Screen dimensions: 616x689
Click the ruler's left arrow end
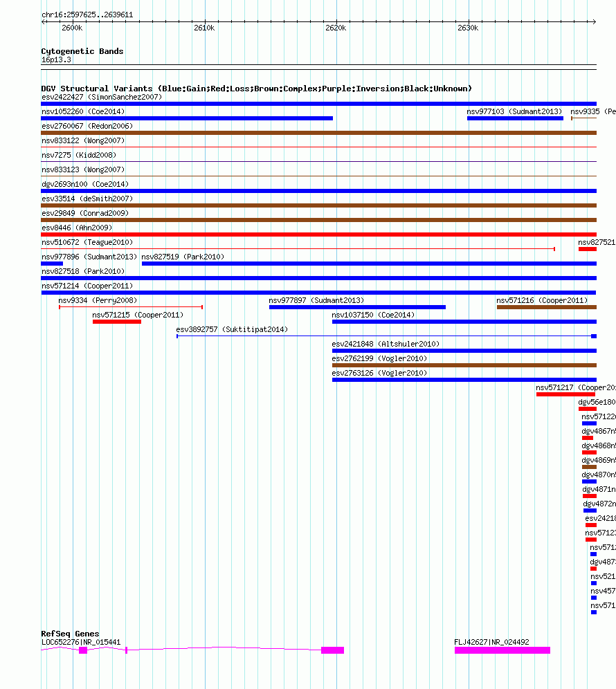(x=44, y=21)
